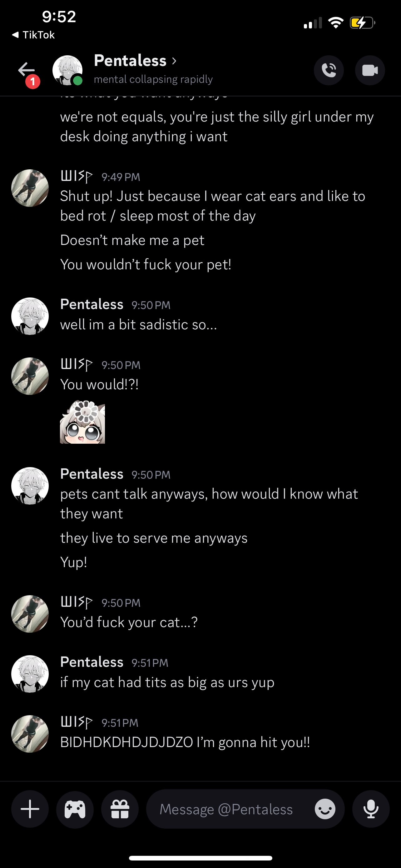Tap the 'they live to serve me anyways' message
The image size is (401, 868).
pyautogui.click(x=154, y=538)
